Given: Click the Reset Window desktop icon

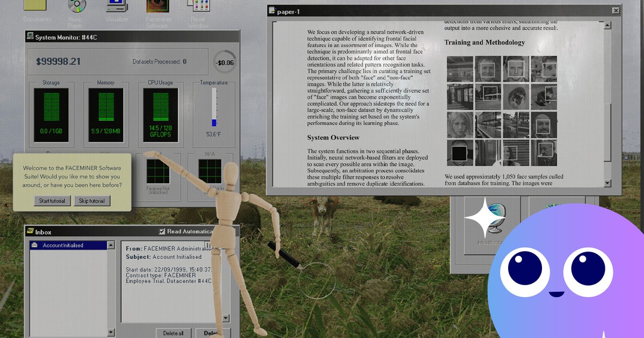Looking at the screenshot, I should (199, 6).
